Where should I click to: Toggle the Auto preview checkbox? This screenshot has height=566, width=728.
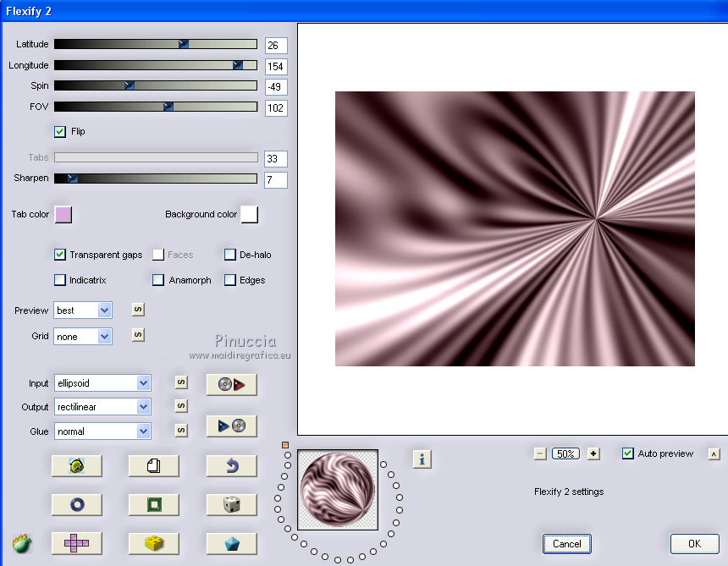coord(628,453)
